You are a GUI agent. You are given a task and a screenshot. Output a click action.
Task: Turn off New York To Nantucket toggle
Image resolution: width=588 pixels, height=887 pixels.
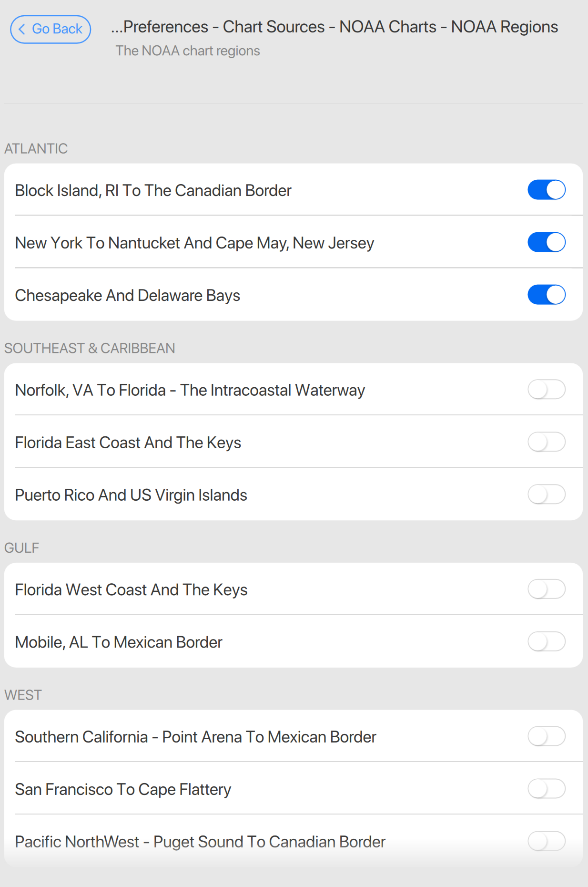[546, 242]
